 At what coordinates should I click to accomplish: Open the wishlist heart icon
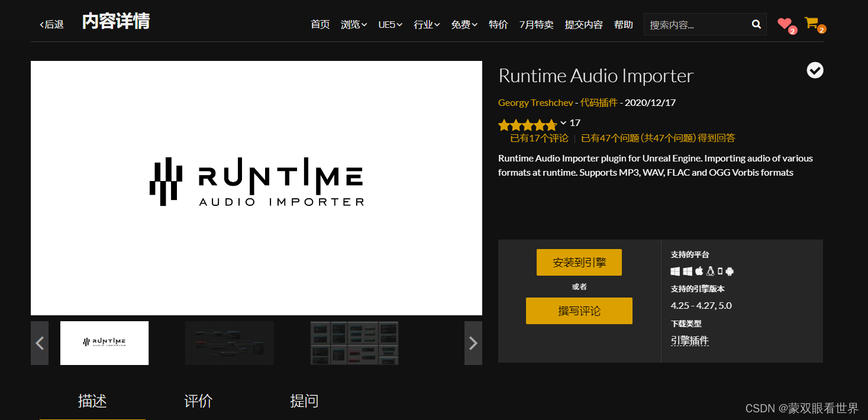785,24
